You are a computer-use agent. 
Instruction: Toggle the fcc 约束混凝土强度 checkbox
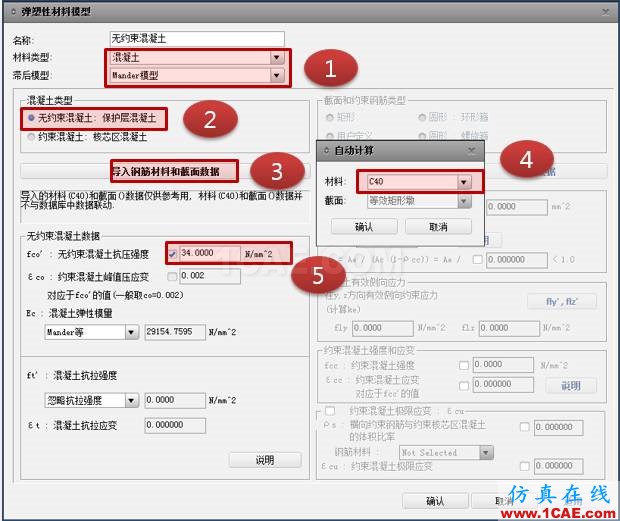tap(464, 365)
